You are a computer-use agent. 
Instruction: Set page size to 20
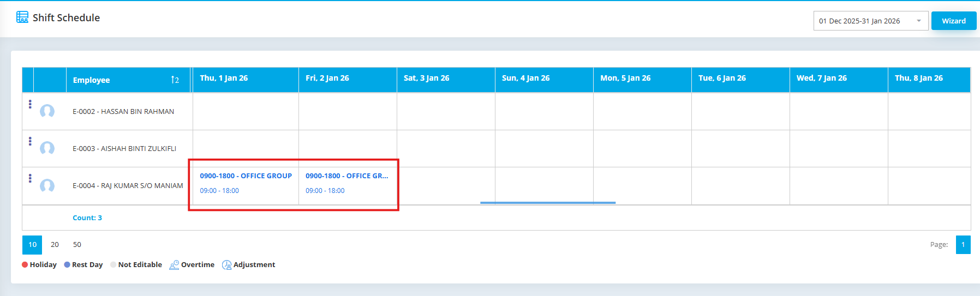[x=55, y=245]
